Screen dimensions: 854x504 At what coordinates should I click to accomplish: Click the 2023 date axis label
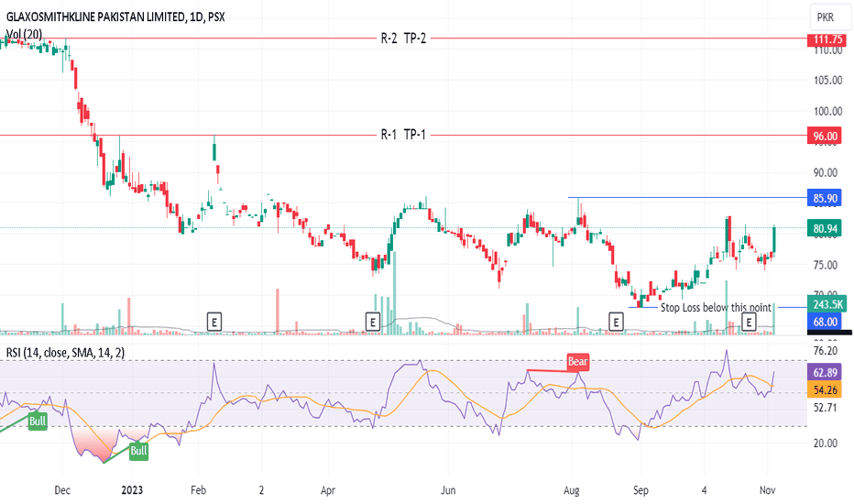tap(132, 490)
